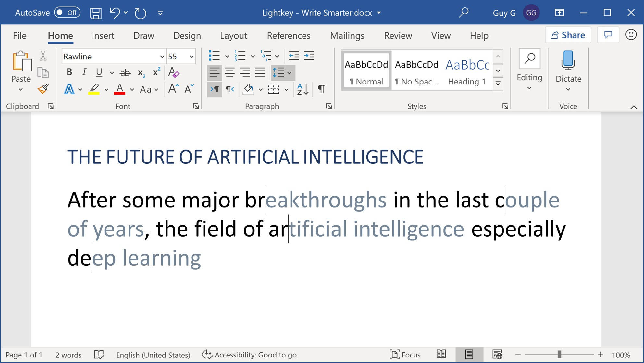Toggle Underline formatting
The height and width of the screenshot is (363, 644).
coord(99,72)
